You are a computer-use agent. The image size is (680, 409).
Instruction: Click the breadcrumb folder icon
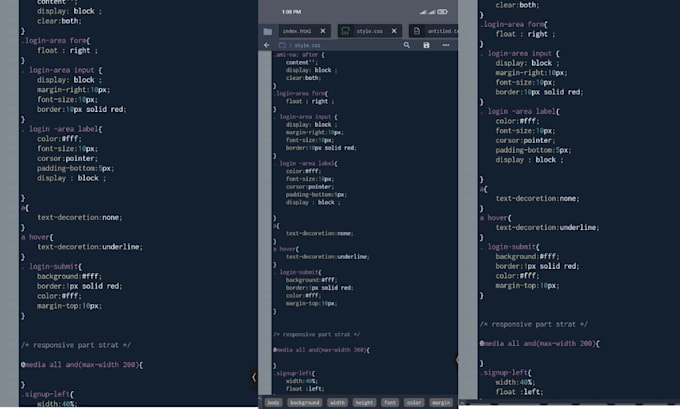tap(282, 45)
